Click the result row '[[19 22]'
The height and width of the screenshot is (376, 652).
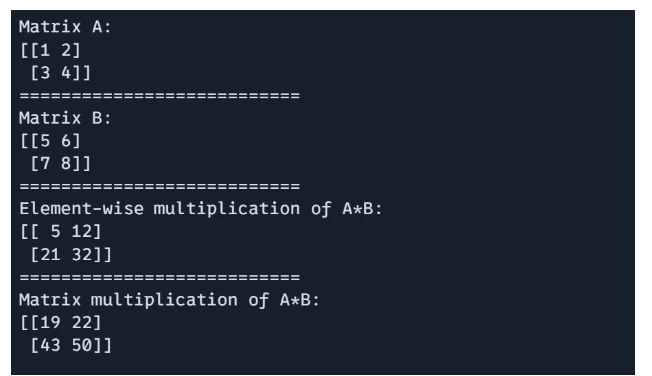(60, 323)
